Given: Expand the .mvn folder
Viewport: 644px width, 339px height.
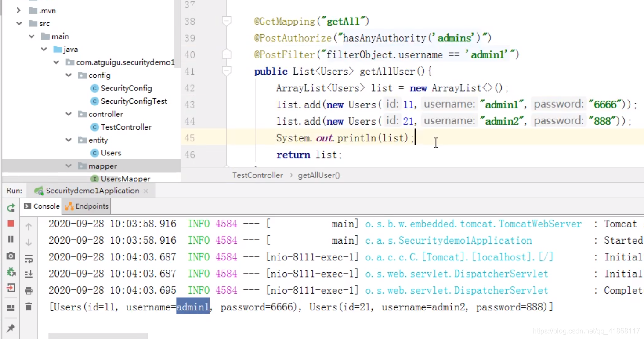Looking at the screenshot, I should (x=18, y=10).
